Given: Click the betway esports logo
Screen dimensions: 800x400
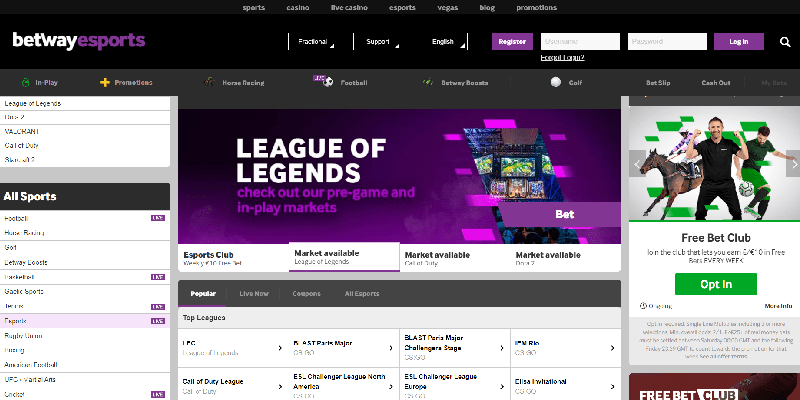Looking at the screenshot, I should 79,41.
